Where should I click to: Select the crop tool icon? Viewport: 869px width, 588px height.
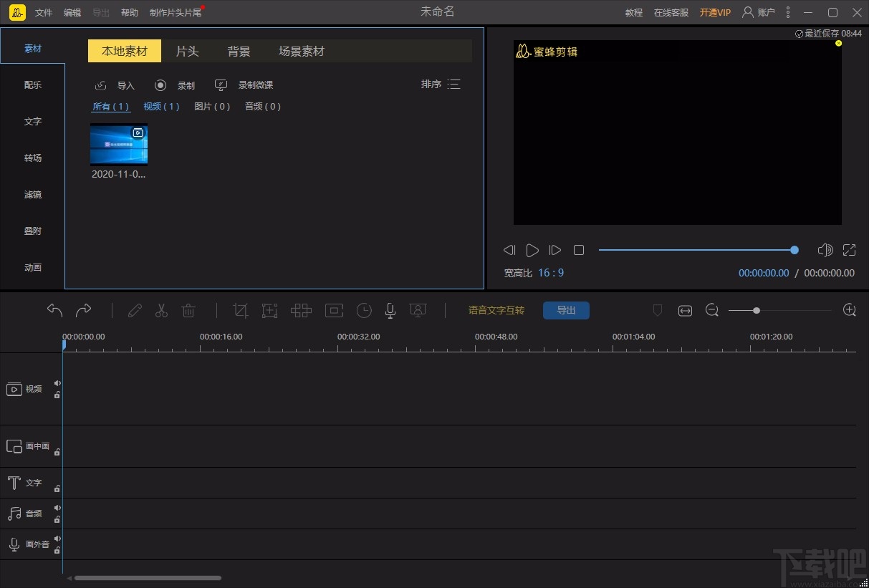241,310
